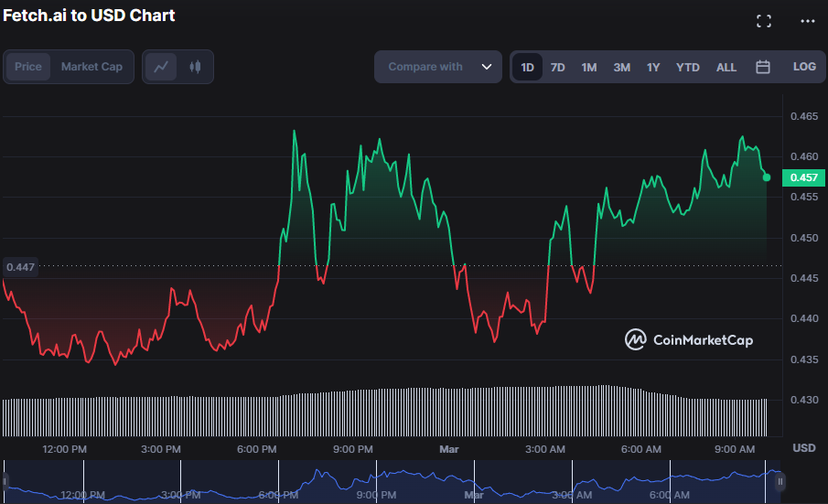Click the left handle of range slider
828x504 pixels.
click(5, 481)
